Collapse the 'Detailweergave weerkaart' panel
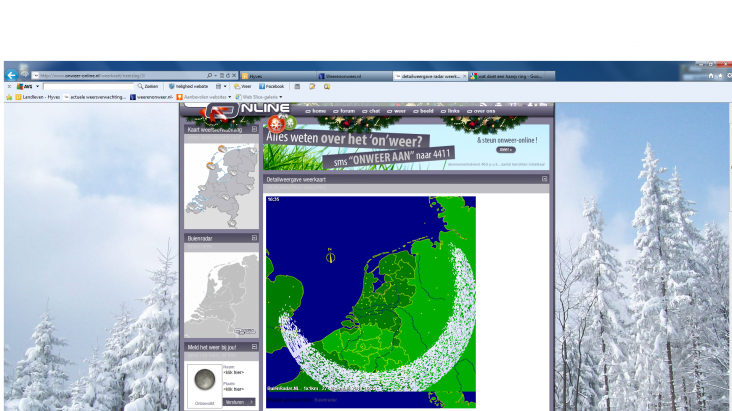The image size is (732, 411). pos(544,179)
